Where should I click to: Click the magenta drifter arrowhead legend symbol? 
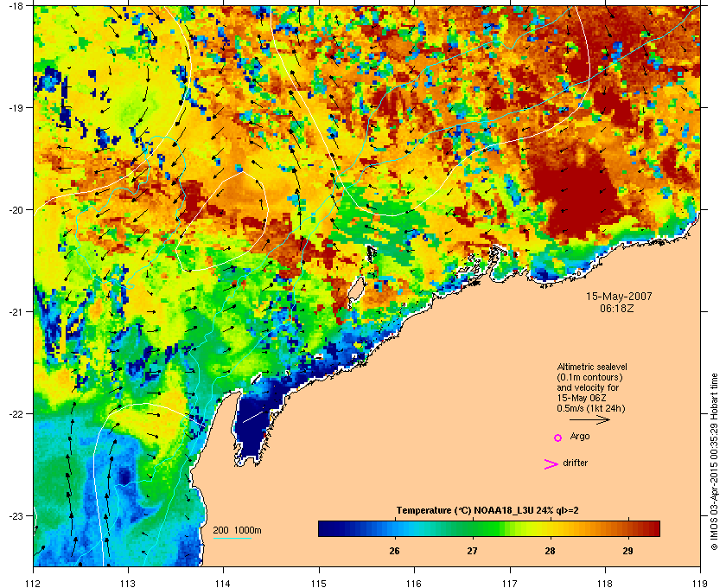coord(551,464)
